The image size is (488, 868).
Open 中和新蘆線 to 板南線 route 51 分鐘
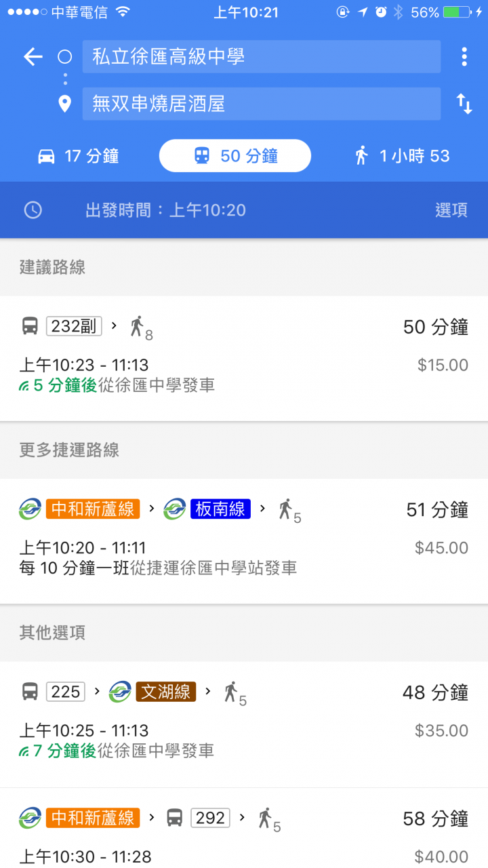244,541
